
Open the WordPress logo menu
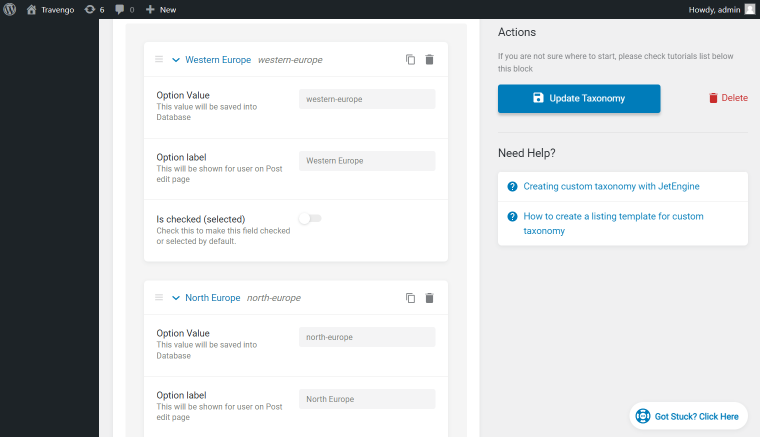coord(10,9)
